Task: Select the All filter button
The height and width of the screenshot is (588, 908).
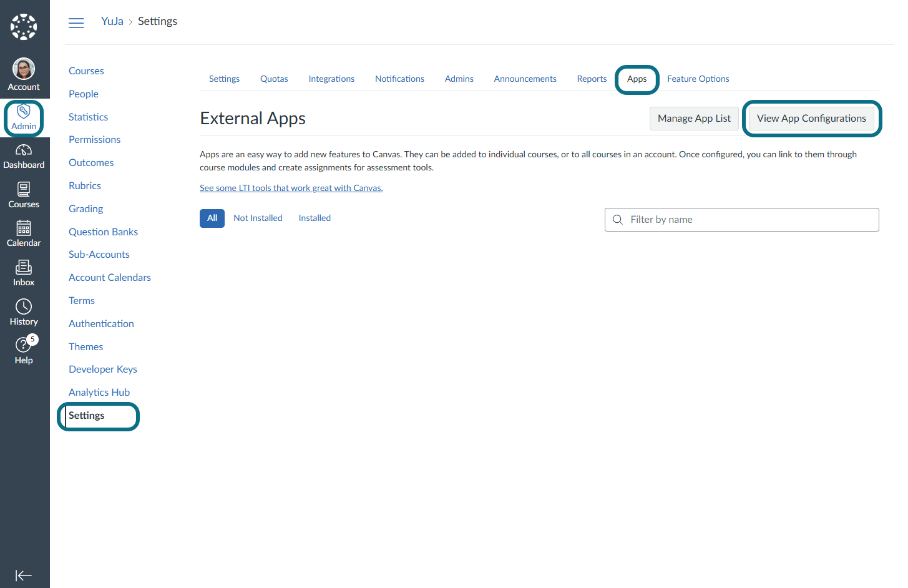Action: (212, 218)
